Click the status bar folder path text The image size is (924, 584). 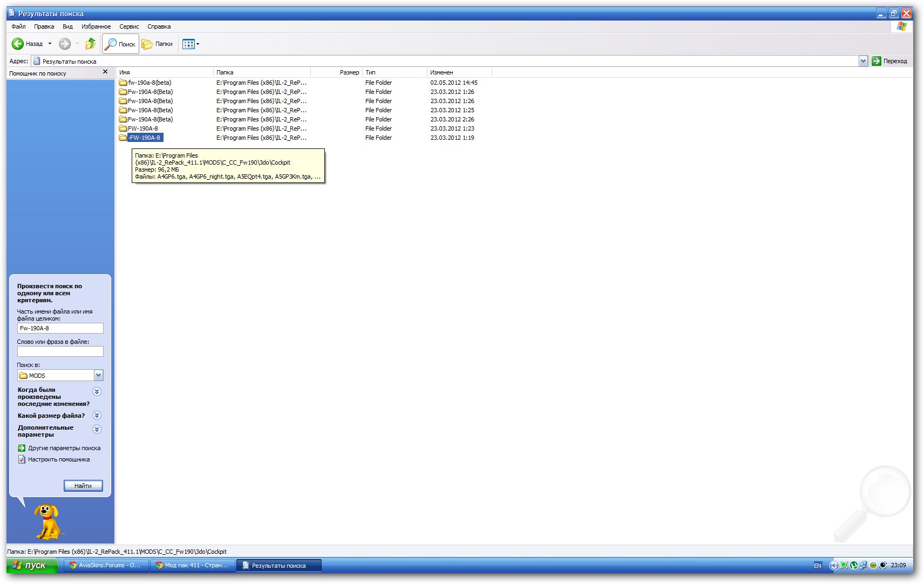click(x=117, y=552)
